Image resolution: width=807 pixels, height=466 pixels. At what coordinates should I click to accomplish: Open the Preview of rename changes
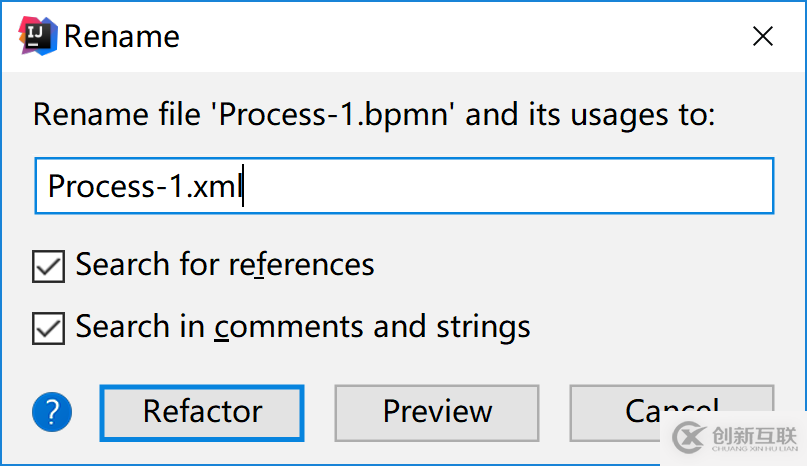point(437,411)
